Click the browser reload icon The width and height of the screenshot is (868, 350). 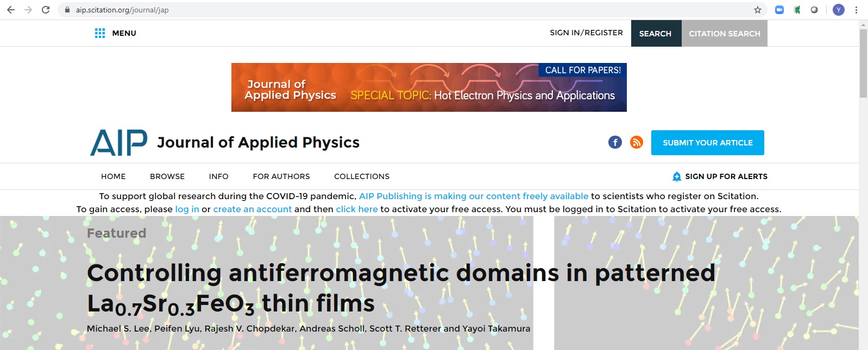(x=46, y=10)
